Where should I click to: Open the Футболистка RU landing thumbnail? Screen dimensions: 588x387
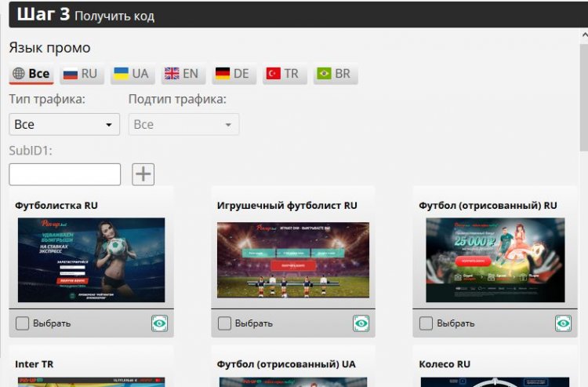click(x=91, y=260)
